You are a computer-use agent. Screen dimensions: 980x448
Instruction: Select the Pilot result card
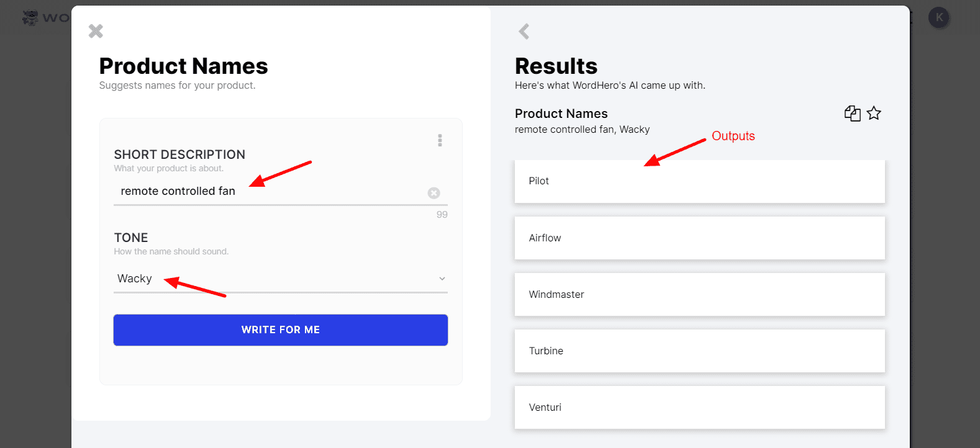tap(699, 181)
